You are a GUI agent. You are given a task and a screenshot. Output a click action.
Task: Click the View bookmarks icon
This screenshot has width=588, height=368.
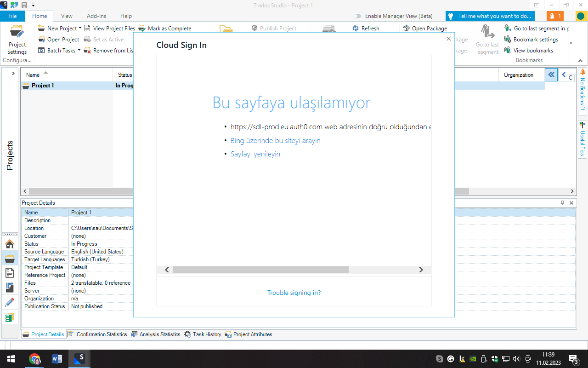click(x=508, y=51)
